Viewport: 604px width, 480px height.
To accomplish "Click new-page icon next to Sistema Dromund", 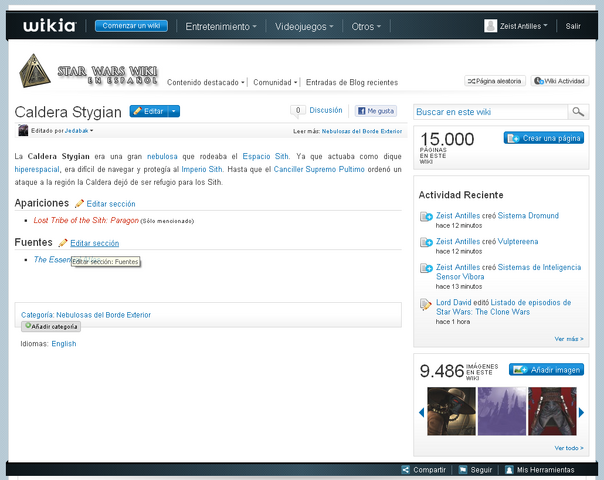I will click(426, 217).
